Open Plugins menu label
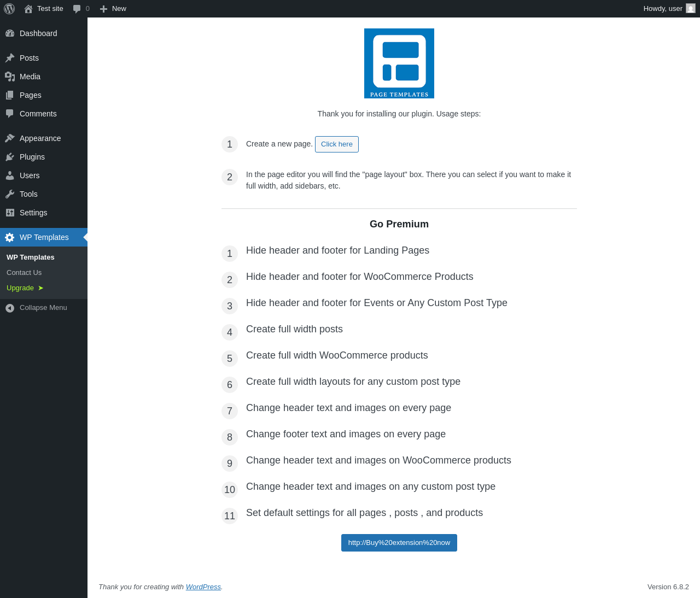The image size is (700, 598). 32,157
